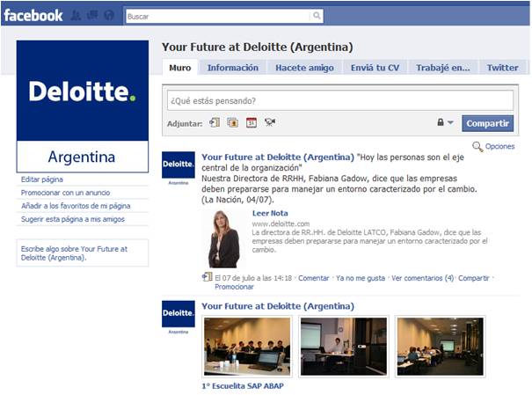The image size is (532, 395).
Task: Open the first album photo with laptop
Action: [x=247, y=347]
